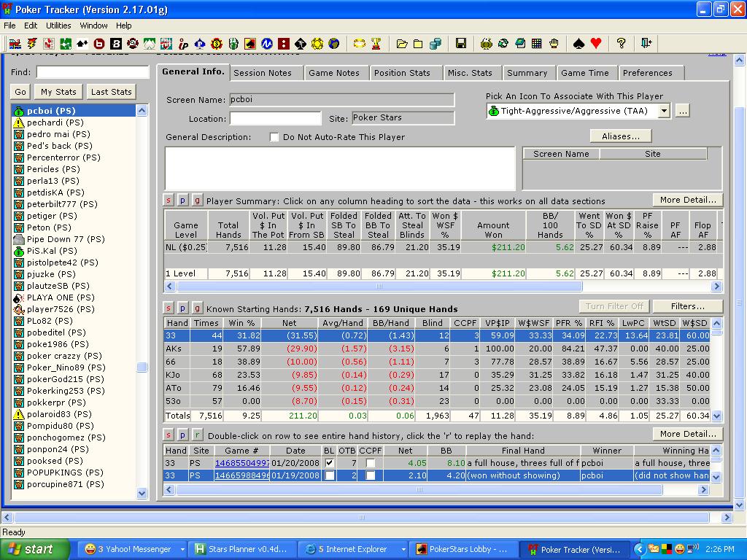747x560 pixels.
Task: Click the green mountain peaks toolbar icon
Action: coord(149,44)
